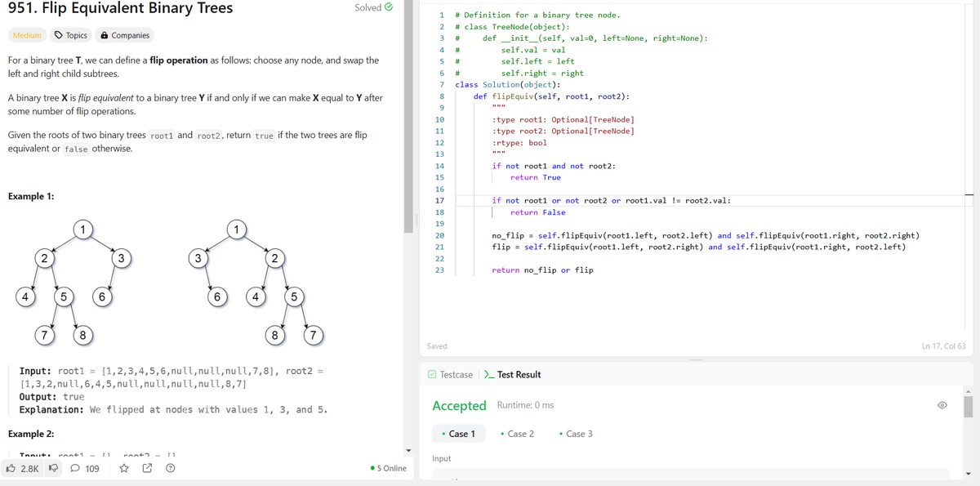Open the help question-mark icon
The height and width of the screenshot is (486, 980).
coord(171,469)
